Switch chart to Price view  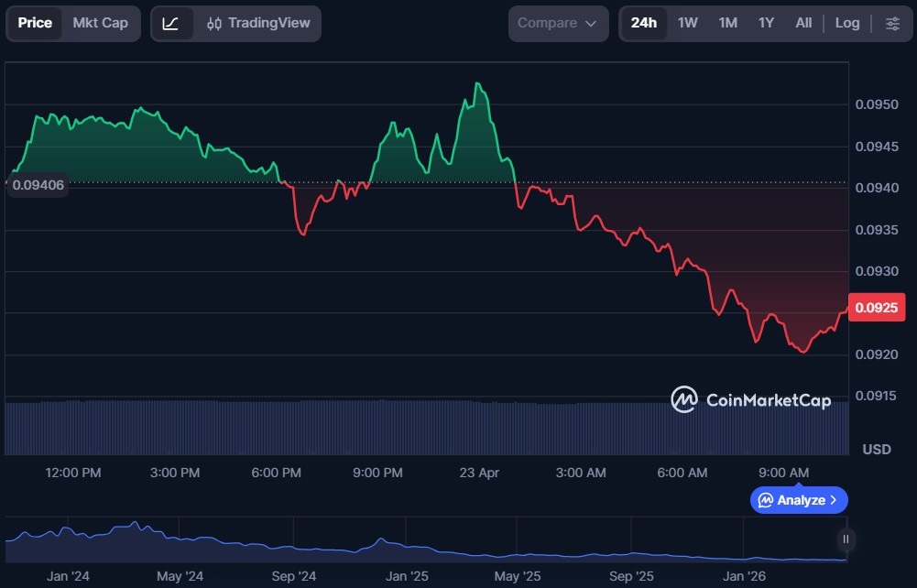[35, 24]
